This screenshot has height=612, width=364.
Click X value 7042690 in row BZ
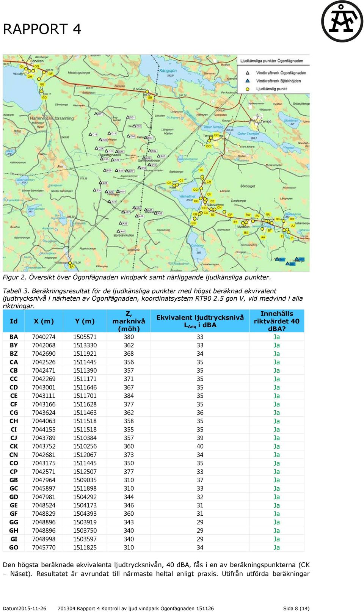tap(44, 354)
